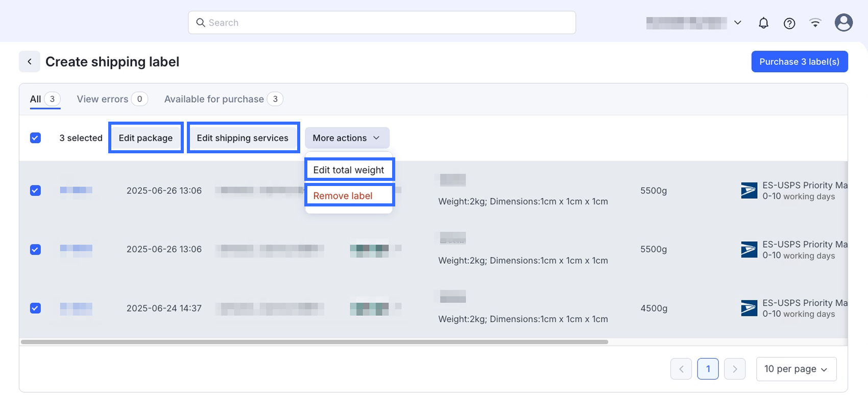Click the Purchase 3 label(s) button
The height and width of the screenshot is (418, 868).
[800, 62]
